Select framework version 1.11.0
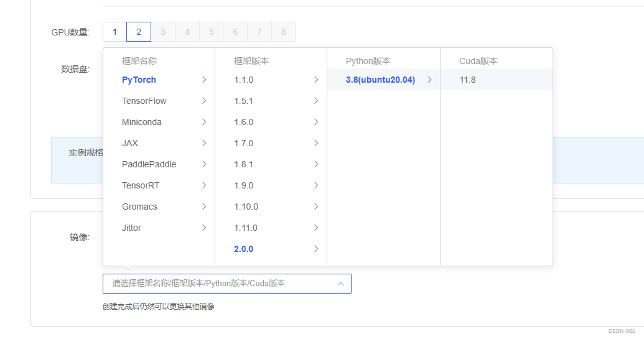The width and height of the screenshot is (644, 339). 271,228
